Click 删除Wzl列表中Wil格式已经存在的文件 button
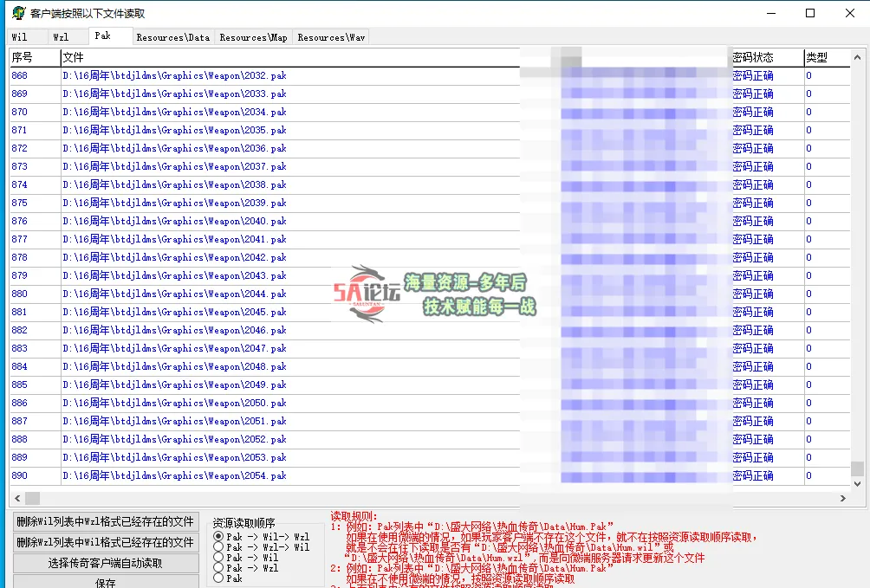The height and width of the screenshot is (588, 870). tap(106, 542)
